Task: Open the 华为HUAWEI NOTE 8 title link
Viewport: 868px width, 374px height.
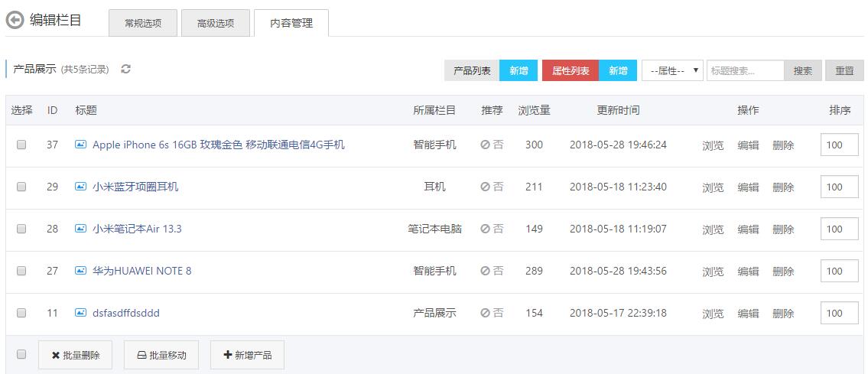Action: click(x=142, y=271)
